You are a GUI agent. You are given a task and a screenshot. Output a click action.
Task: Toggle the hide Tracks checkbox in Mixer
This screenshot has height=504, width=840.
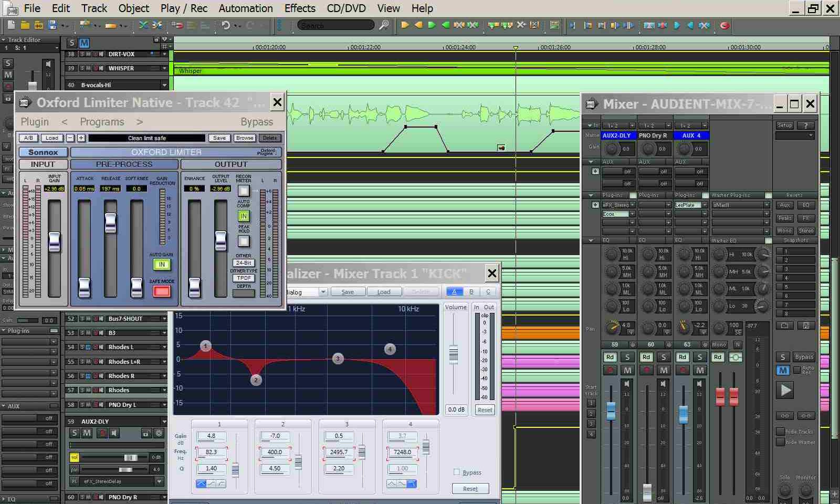coord(780,432)
